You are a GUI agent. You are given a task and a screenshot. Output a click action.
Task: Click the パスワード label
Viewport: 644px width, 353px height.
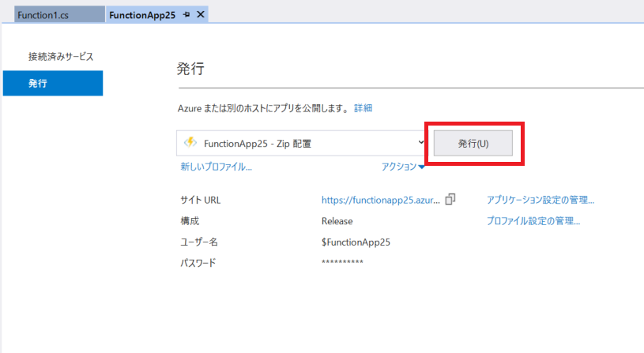pyautogui.click(x=198, y=263)
